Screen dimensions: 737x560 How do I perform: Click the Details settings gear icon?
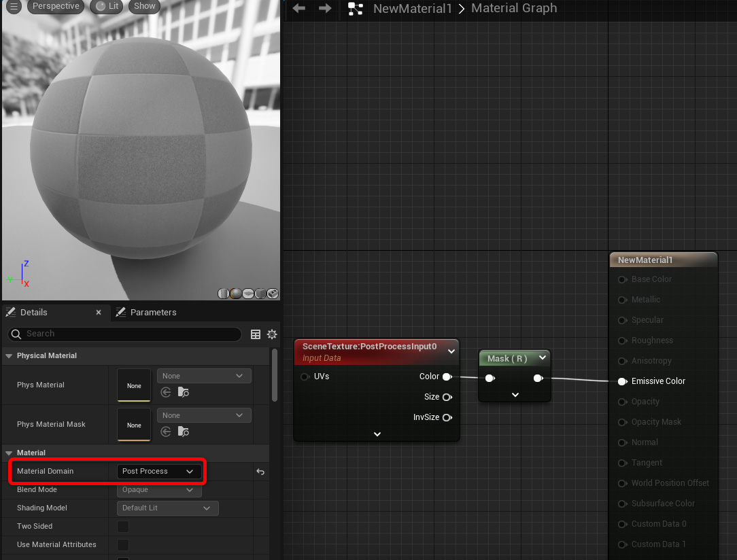click(272, 334)
